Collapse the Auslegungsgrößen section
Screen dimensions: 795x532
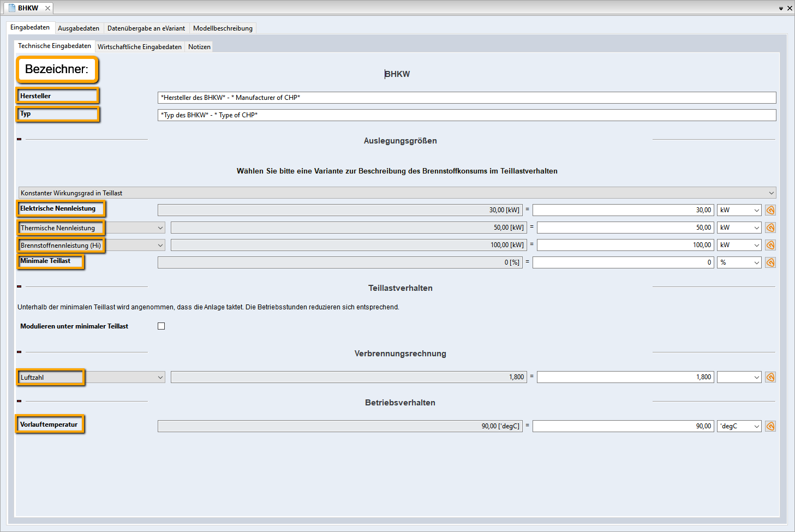(19, 139)
